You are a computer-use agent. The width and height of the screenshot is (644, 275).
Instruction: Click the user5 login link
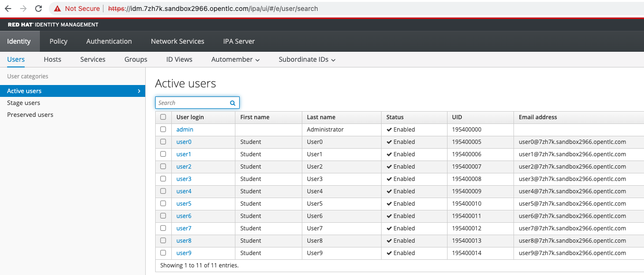click(x=184, y=203)
